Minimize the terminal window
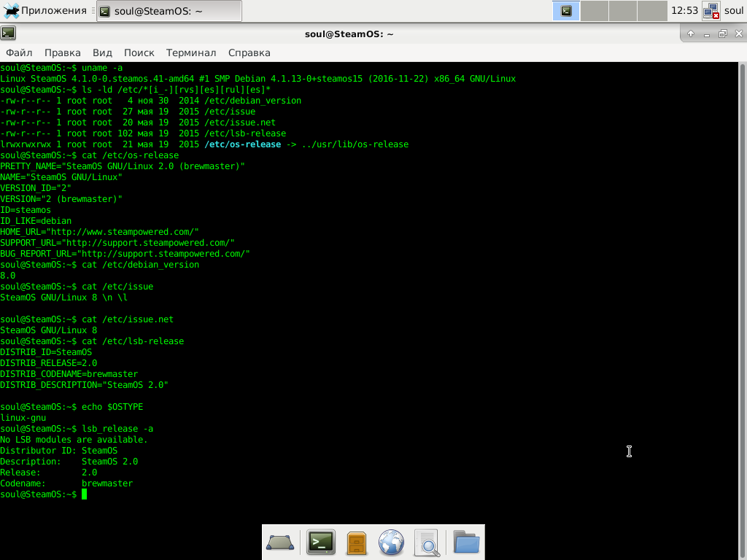This screenshot has width=747, height=560. (706, 34)
